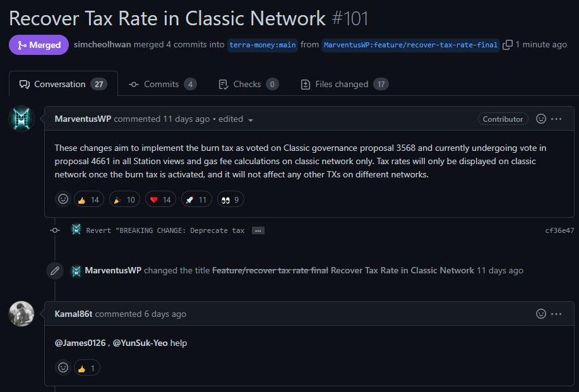Open MarventusWP author link in first comment
This screenshot has height=392, width=579.
pyautogui.click(x=83, y=119)
